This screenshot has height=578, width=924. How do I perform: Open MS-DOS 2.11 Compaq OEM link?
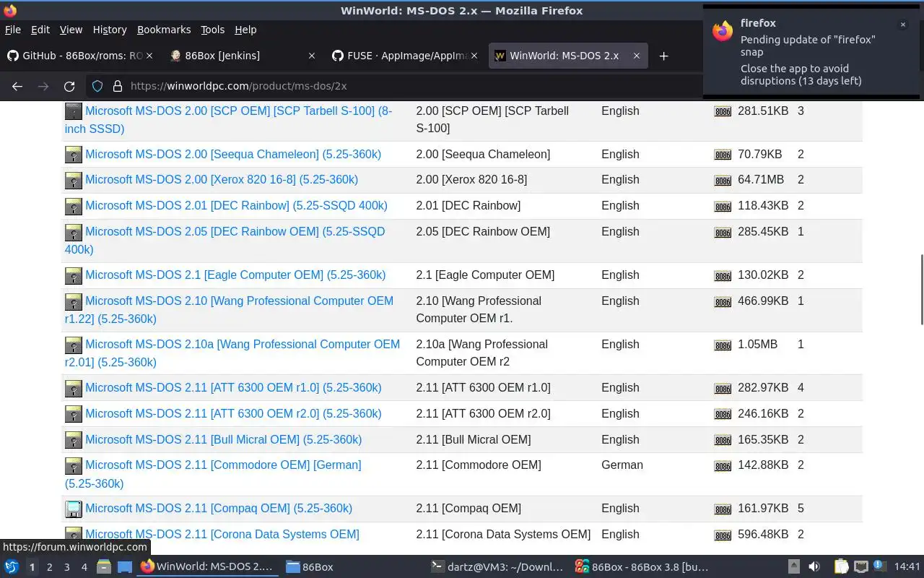(x=219, y=508)
